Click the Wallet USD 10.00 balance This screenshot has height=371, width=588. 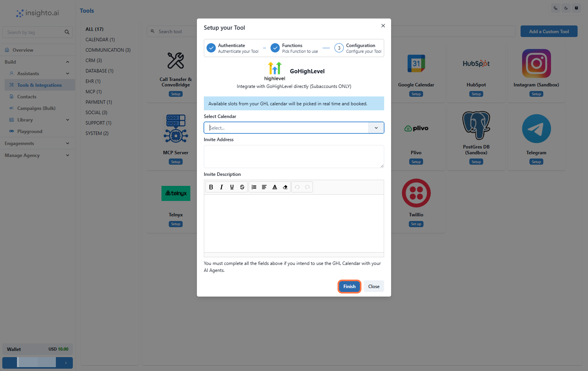click(x=37, y=349)
